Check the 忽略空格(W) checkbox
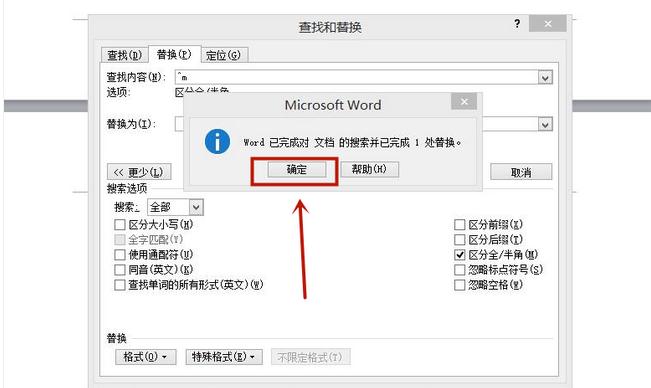Image resolution: width=651 pixels, height=388 pixels. coord(460,285)
